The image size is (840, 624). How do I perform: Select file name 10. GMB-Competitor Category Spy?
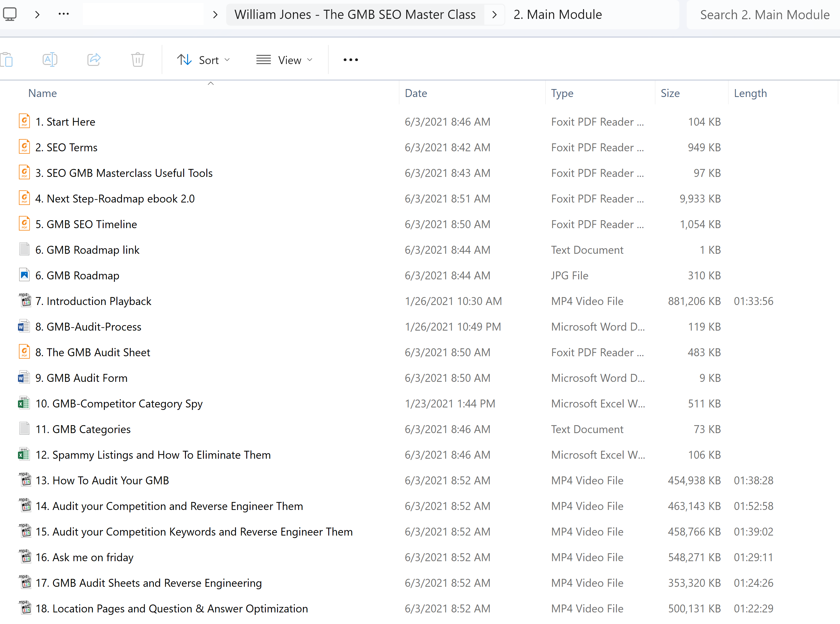coord(119,404)
